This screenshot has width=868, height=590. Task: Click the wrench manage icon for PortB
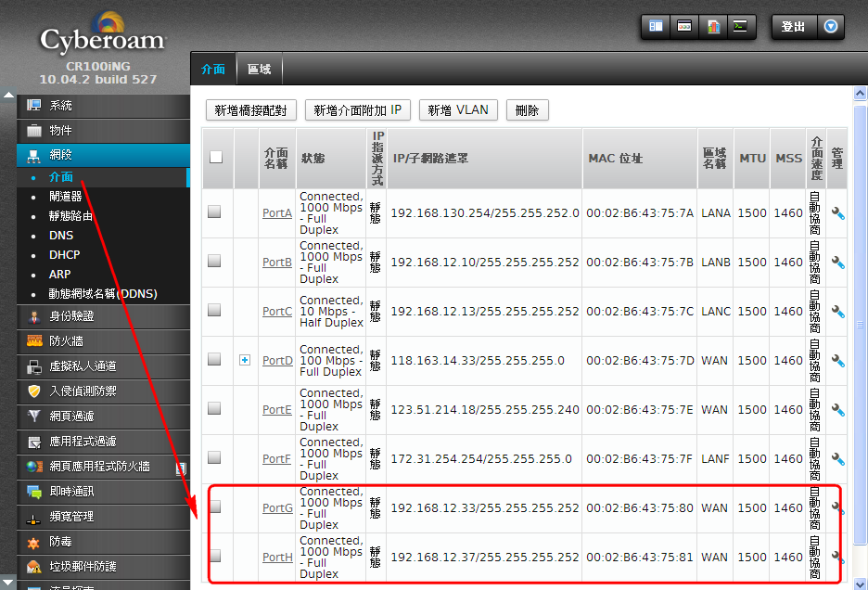[x=837, y=263]
